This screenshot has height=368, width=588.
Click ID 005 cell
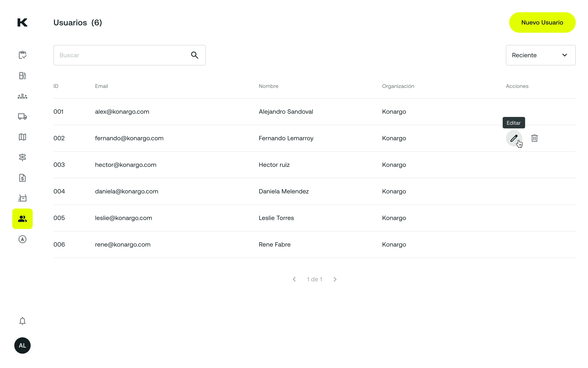[59, 218]
